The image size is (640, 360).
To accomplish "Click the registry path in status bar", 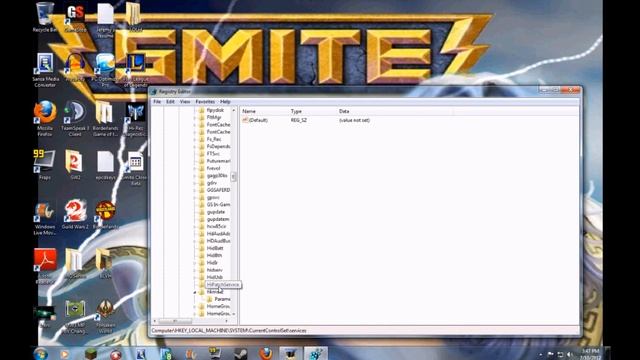I will pyautogui.click(x=229, y=331).
